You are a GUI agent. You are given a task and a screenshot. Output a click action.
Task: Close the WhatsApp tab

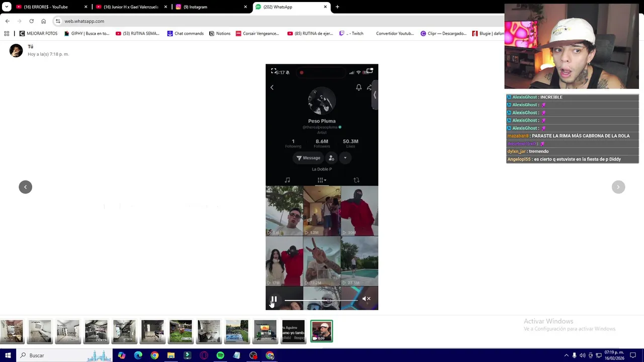point(325,7)
